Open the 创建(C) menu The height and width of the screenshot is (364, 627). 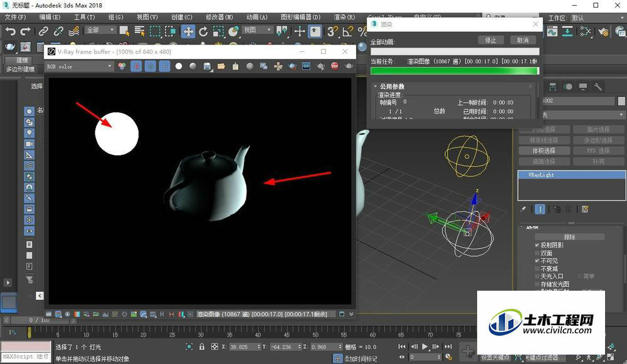pos(182,17)
